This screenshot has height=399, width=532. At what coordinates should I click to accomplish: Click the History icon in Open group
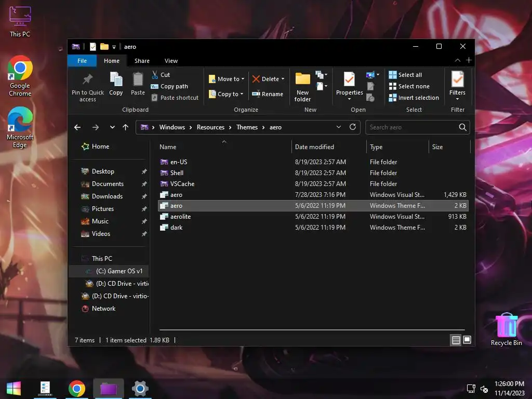click(370, 98)
